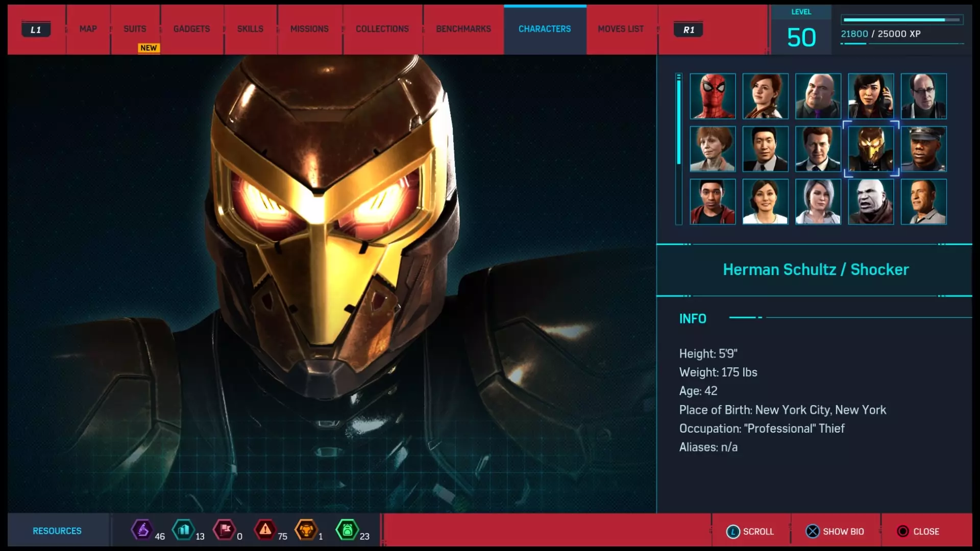This screenshot has width=980, height=551.
Task: Select the silver-haired woman portrait
Action: click(818, 202)
